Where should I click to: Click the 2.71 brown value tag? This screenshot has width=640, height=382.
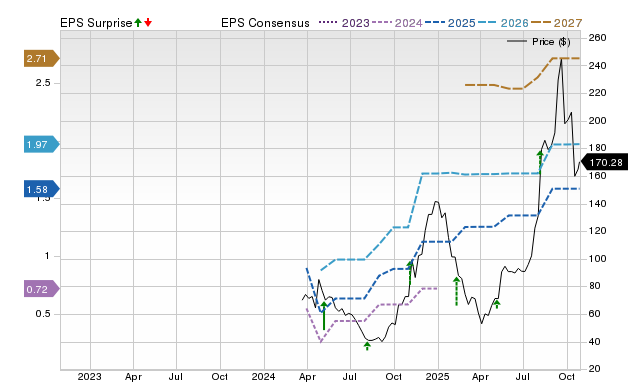(42, 59)
